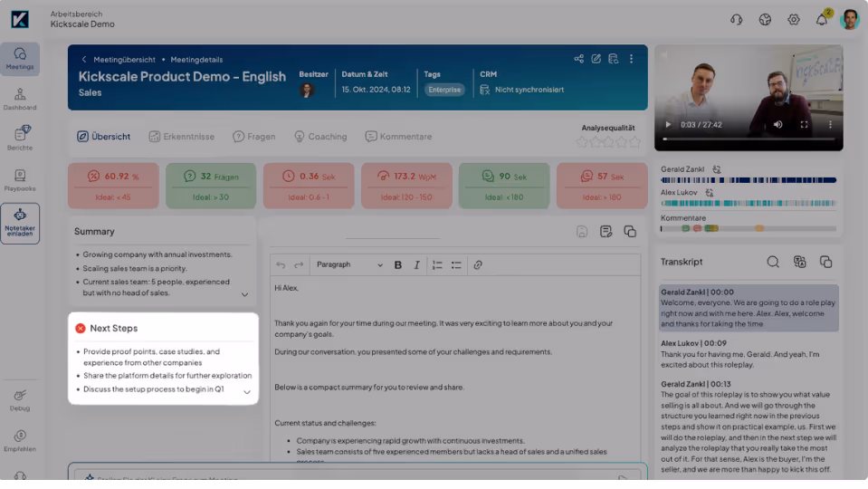
Task: Click the globe-like icon in top bar
Action: click(x=765, y=20)
